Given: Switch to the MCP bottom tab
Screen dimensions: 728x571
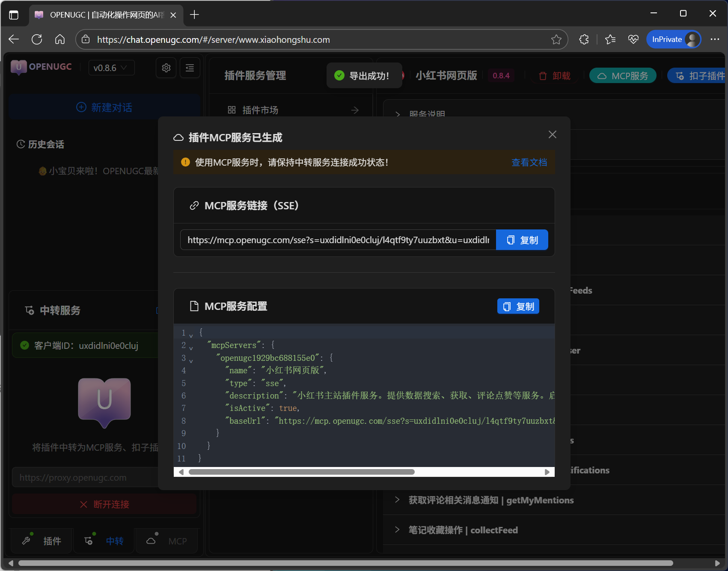Looking at the screenshot, I should coord(167,541).
